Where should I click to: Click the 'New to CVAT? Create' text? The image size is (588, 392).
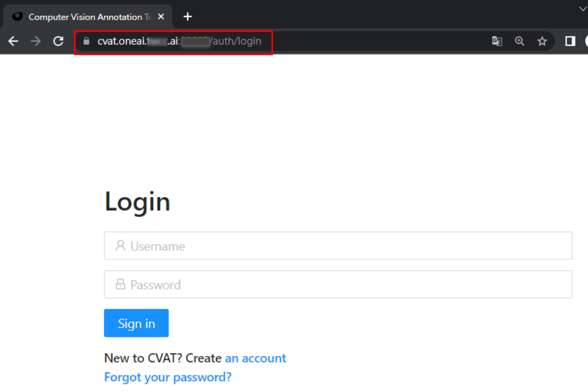tap(163, 358)
